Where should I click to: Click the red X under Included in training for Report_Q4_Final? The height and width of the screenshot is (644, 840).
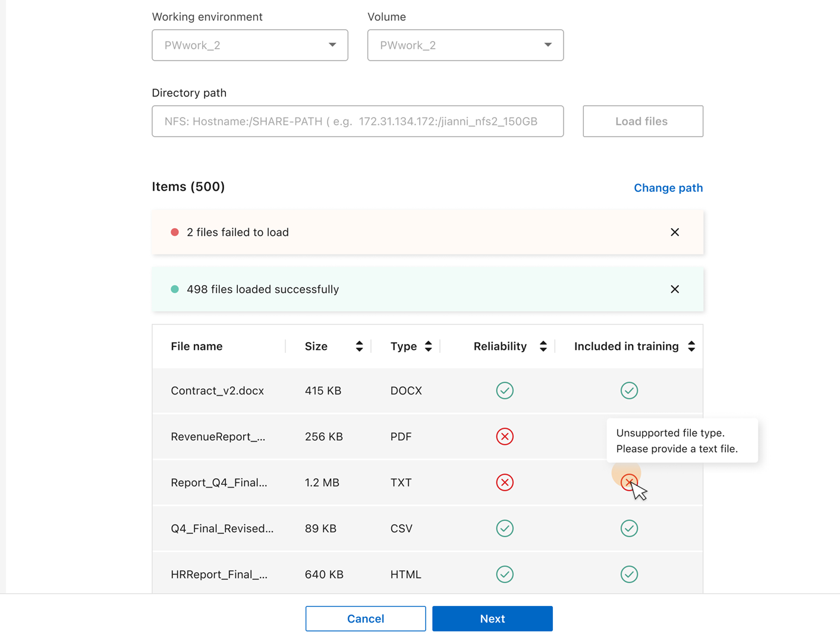click(629, 482)
